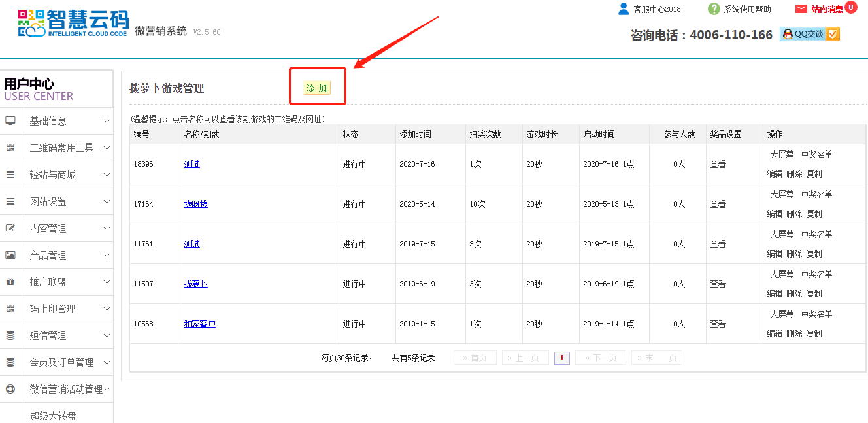Click 查看 prize settings for game 18396
The image size is (868, 423).
point(718,164)
